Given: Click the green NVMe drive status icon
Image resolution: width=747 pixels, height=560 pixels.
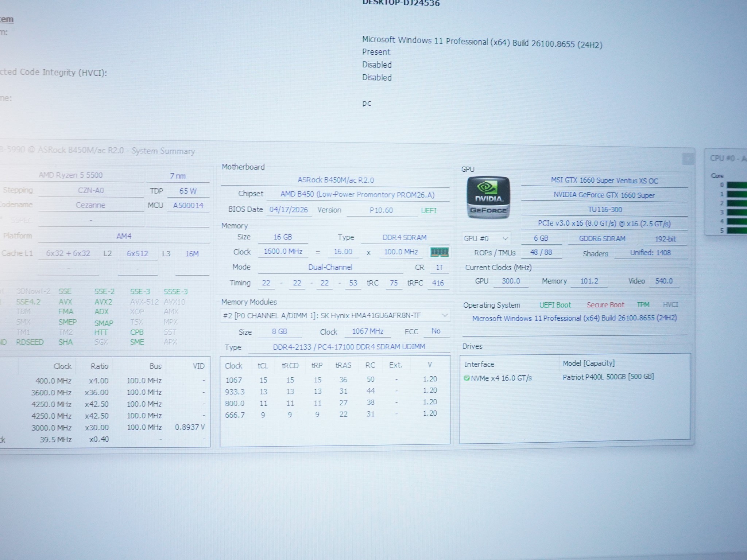Looking at the screenshot, I should [x=467, y=378].
